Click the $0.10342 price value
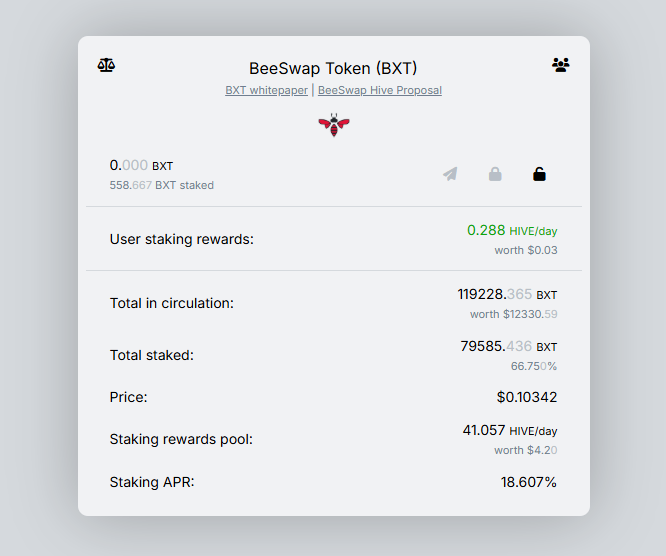Screen dimensions: 666x556 click(x=526, y=397)
